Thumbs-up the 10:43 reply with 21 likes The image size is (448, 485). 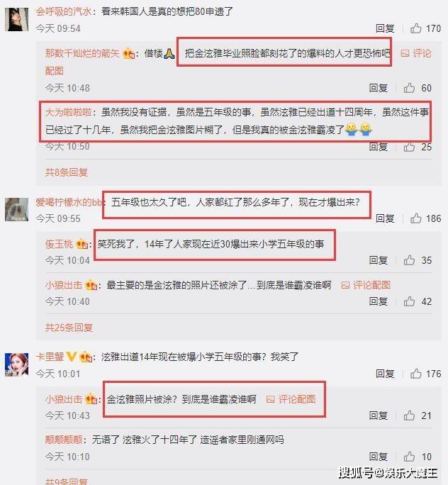(409, 416)
